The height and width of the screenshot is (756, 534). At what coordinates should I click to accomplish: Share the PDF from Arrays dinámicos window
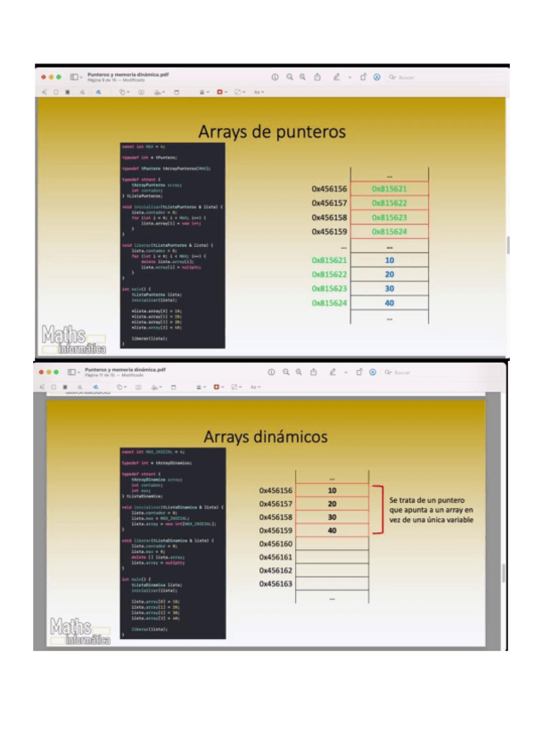[313, 373]
